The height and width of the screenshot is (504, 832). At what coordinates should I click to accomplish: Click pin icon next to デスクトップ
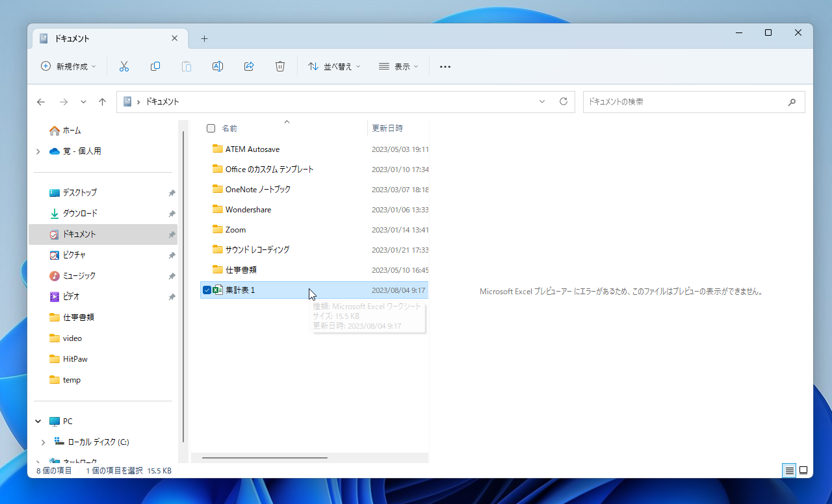tap(172, 193)
